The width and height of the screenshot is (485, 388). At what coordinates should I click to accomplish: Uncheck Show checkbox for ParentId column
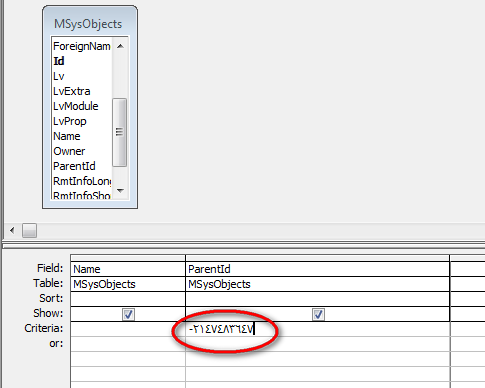[318, 314]
